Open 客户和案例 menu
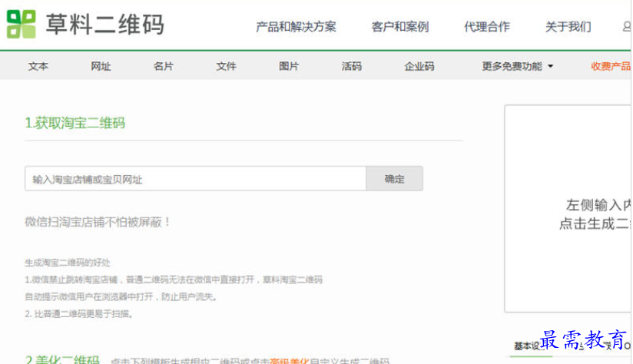Image resolution: width=633 pixels, height=364 pixels. 399,27
